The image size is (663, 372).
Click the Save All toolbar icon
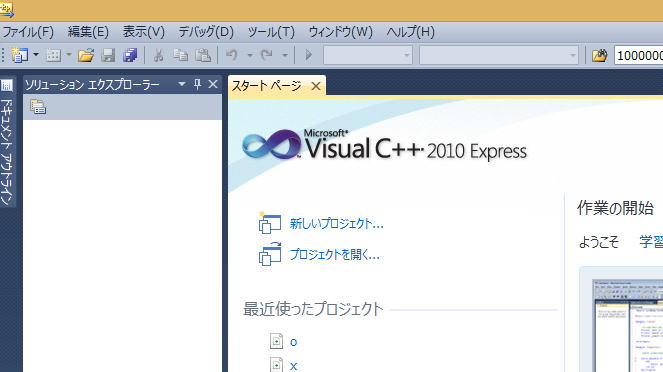coord(130,55)
